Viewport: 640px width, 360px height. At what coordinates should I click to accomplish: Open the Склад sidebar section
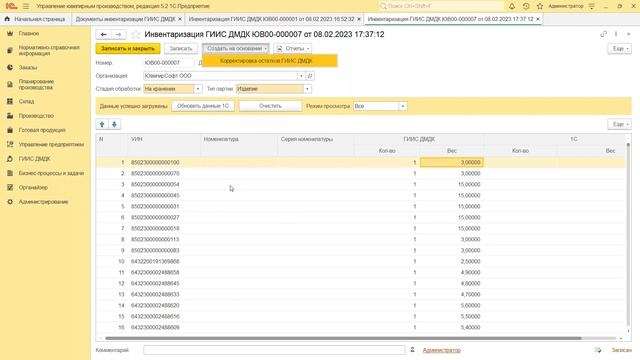[26, 101]
